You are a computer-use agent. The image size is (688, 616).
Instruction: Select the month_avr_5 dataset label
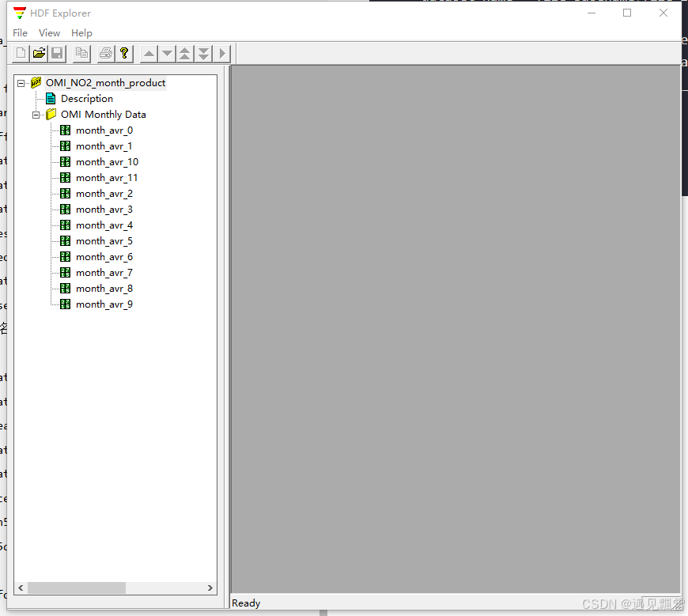(104, 241)
